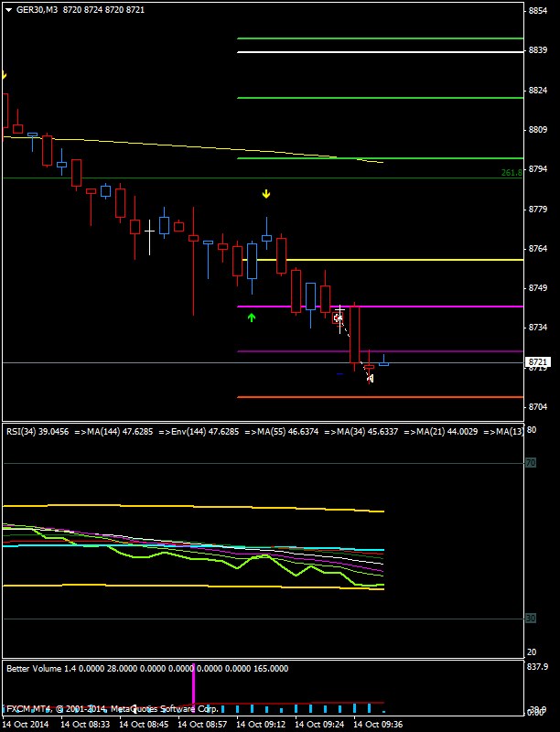Click the small blue dash marker under candle
This screenshot has width=560, height=732.
pyautogui.click(x=339, y=373)
